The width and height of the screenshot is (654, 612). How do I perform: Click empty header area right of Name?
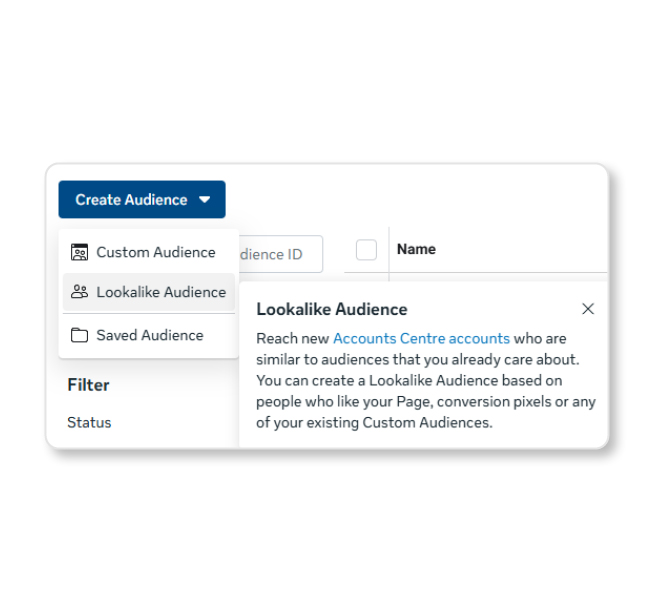click(x=521, y=249)
